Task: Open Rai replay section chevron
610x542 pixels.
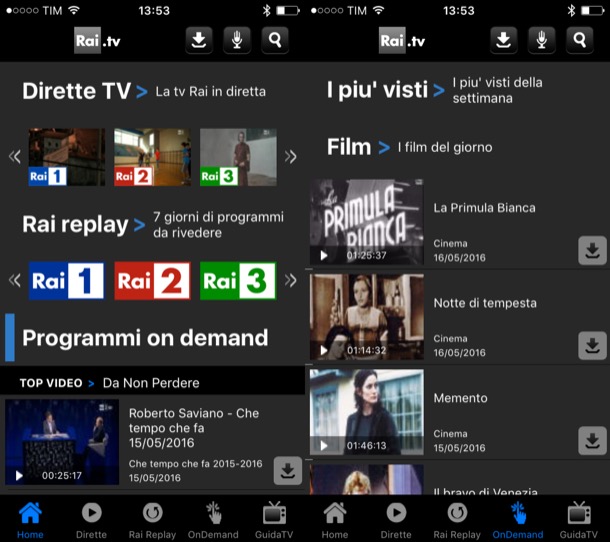Action: click(139, 225)
